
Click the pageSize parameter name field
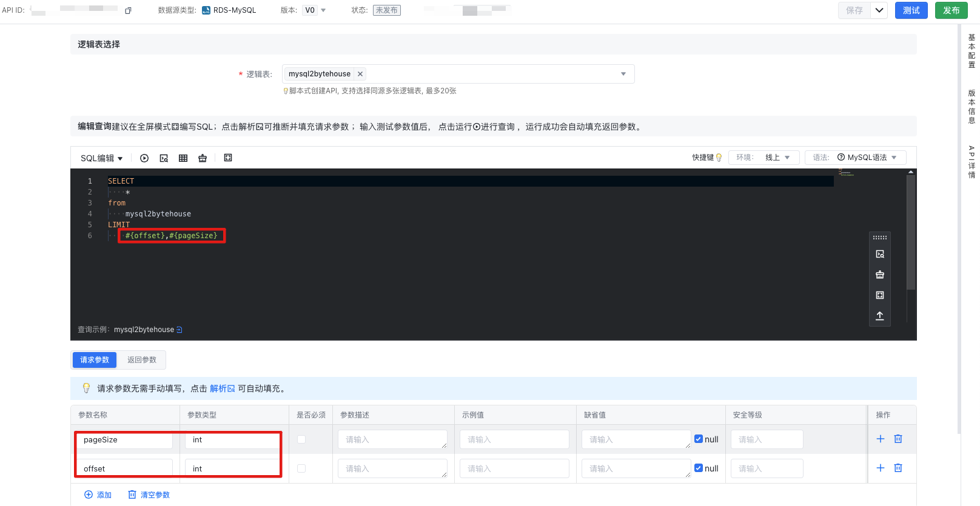tap(124, 439)
